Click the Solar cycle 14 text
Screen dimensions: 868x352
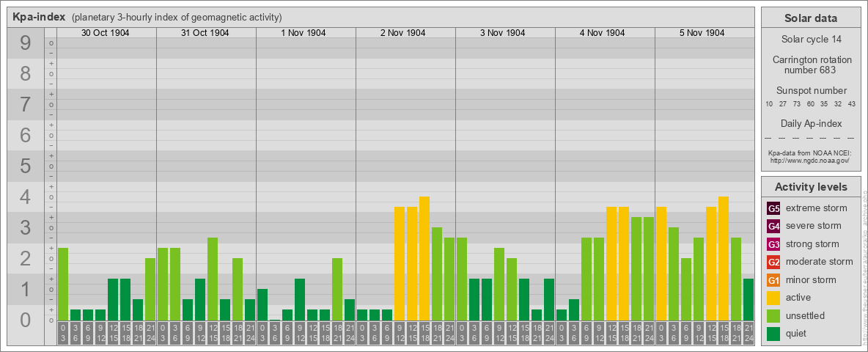(811, 40)
